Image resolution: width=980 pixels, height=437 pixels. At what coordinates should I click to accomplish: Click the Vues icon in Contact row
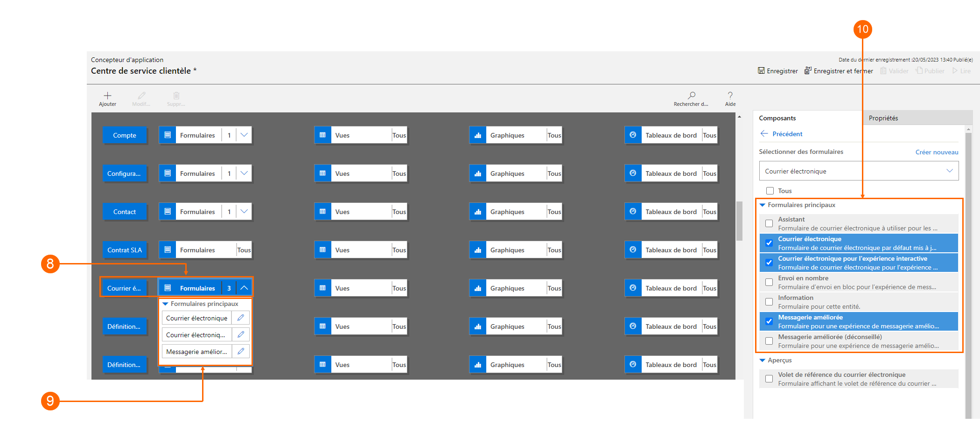coord(322,212)
